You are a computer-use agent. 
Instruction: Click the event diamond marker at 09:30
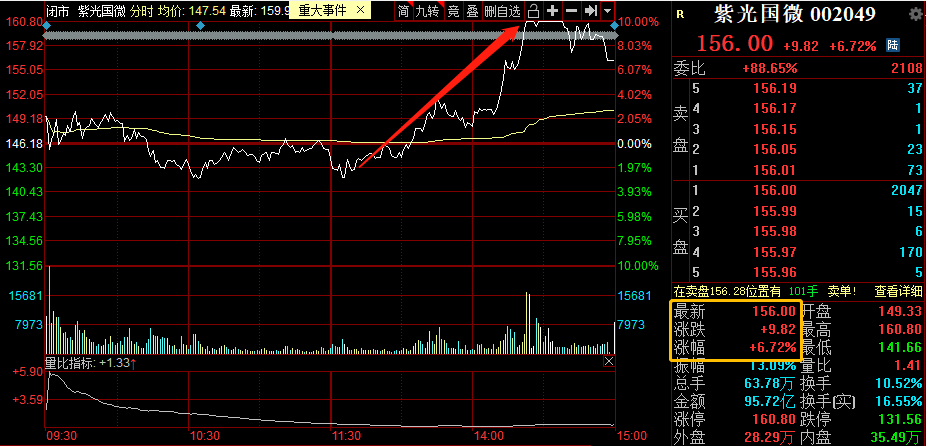point(47,25)
